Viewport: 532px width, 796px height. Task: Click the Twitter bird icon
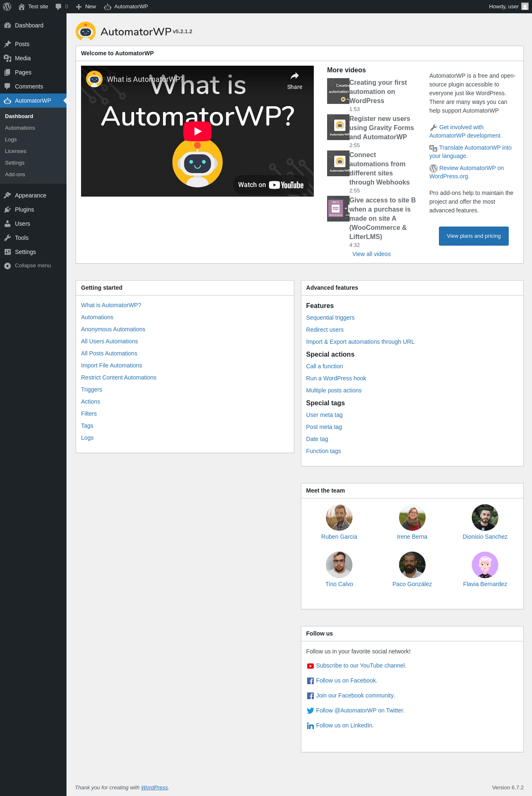[310, 711]
